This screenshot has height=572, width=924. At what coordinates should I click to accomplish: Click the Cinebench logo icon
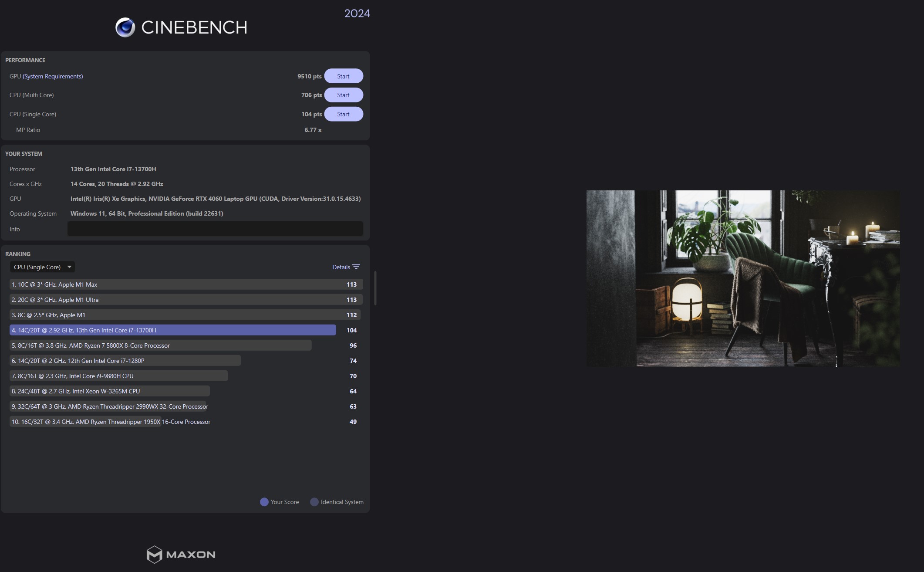(125, 27)
